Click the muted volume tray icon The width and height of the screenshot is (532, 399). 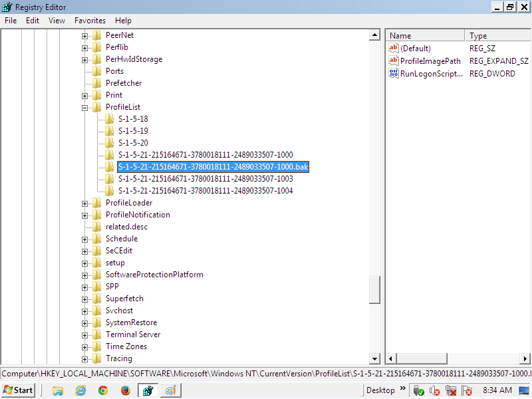pyautogui.click(x=435, y=390)
